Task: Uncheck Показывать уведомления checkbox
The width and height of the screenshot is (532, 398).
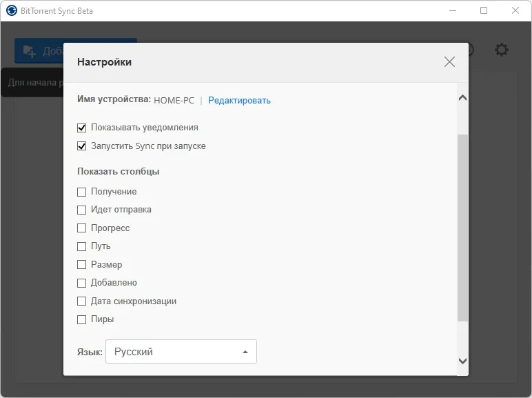Action: 81,128
